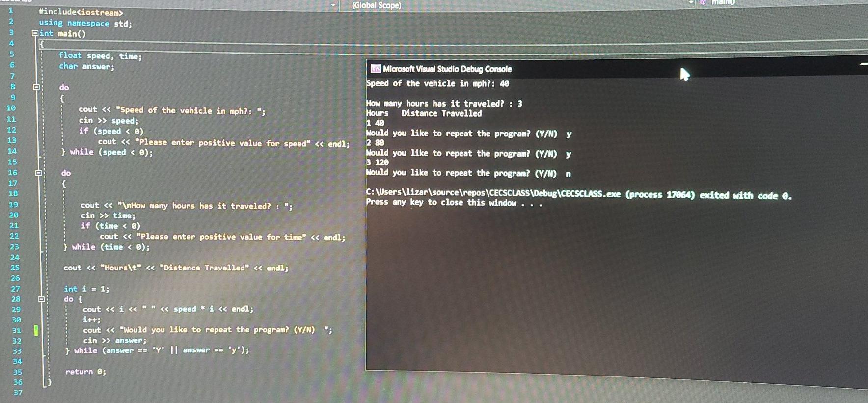Collapse the do loop at line 16
This screenshot has height=403, width=868.
[x=38, y=173]
